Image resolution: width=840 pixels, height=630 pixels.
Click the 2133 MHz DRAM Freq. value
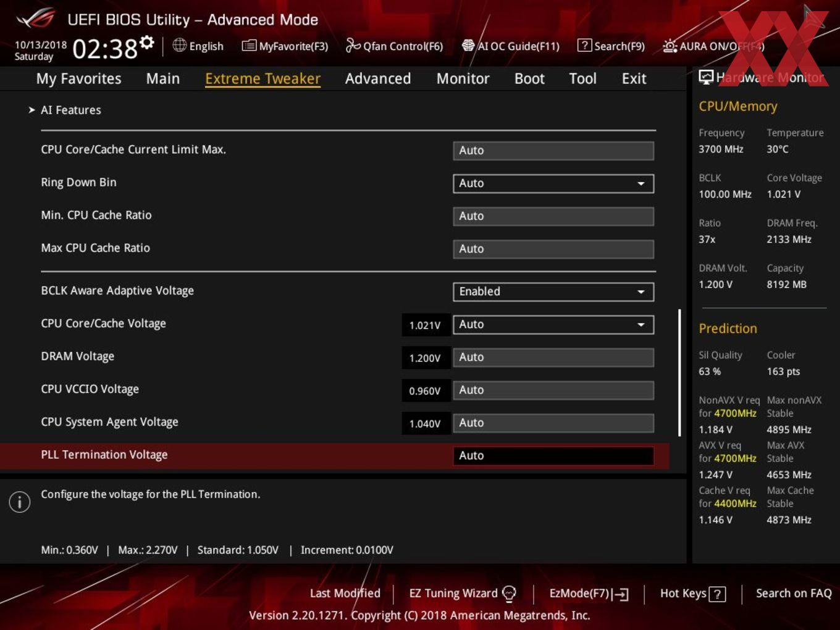click(789, 239)
